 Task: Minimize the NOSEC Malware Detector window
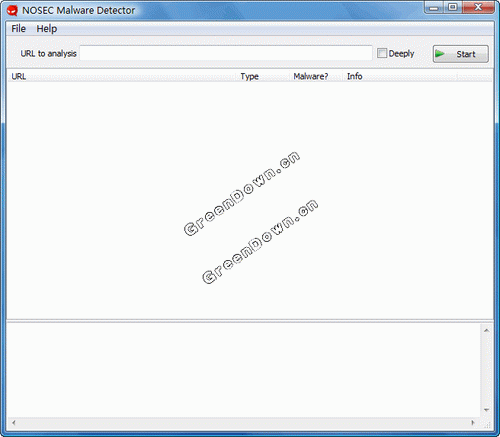point(434,7)
